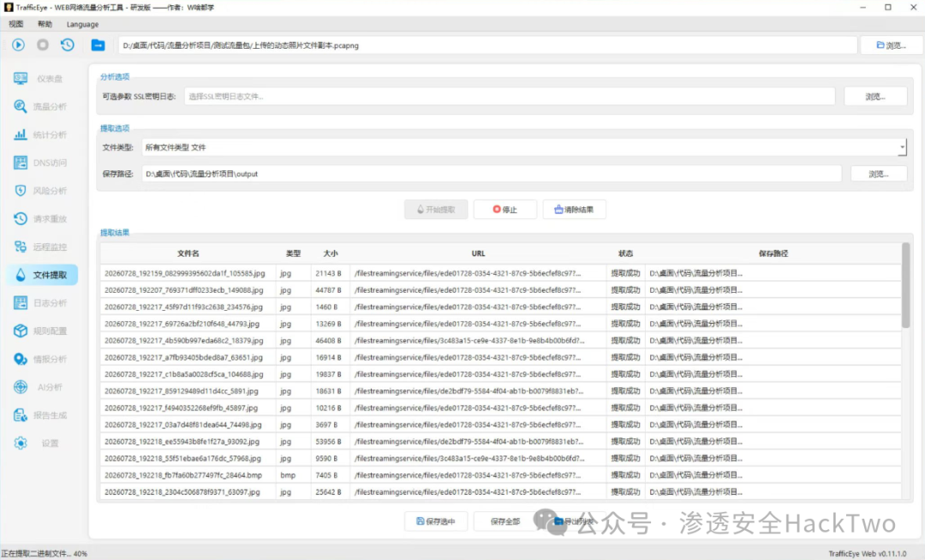Click the pcapng file path field
This screenshot has width=925, height=560.
point(487,45)
